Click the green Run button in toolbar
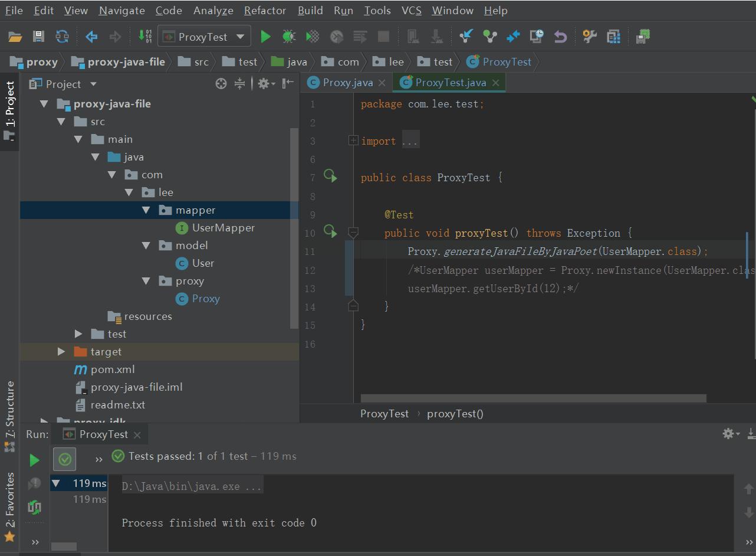 [265, 37]
